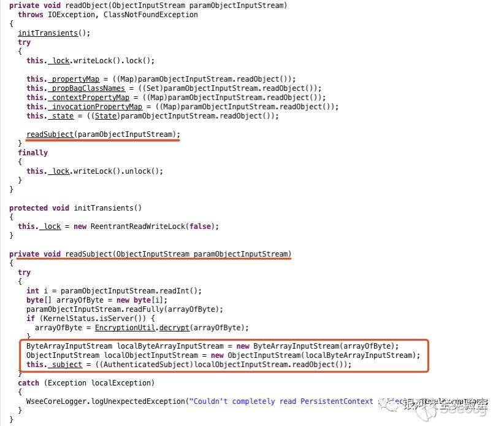The image size is (504, 426).
Task: Click the "Couldn't completely read PersistentContext" string
Action: [281, 401]
